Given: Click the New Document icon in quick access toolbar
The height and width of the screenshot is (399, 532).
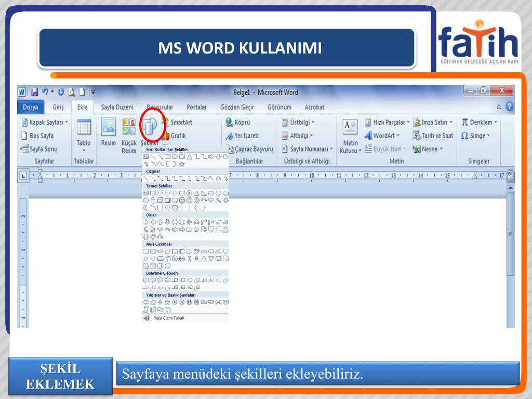Looking at the screenshot, I should pyautogui.click(x=82, y=92).
